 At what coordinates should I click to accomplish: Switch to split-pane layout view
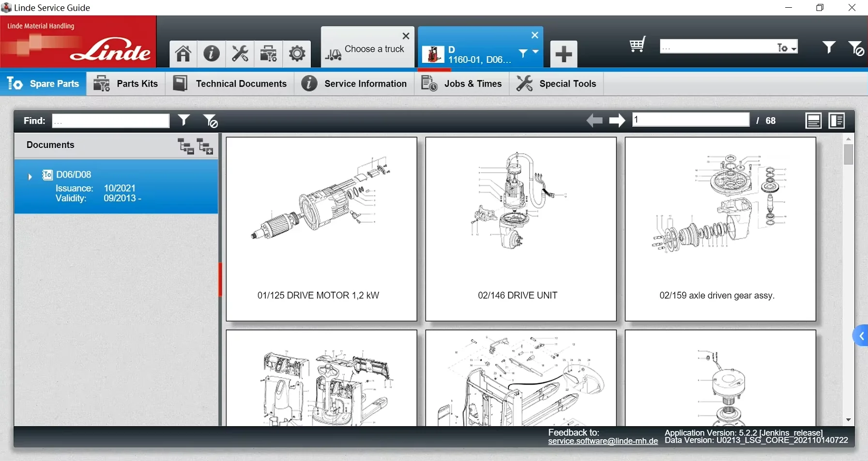click(x=837, y=120)
